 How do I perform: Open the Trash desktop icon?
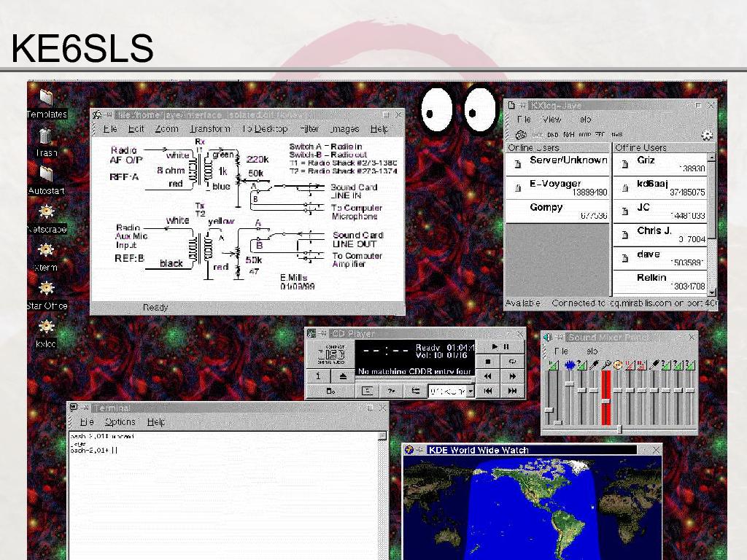(x=46, y=136)
